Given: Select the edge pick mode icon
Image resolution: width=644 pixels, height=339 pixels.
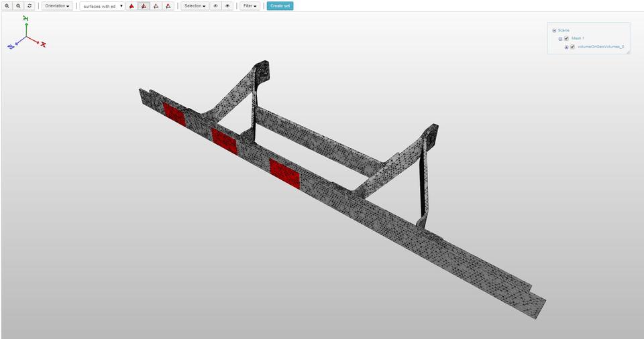Looking at the screenshot, I should click(156, 6).
